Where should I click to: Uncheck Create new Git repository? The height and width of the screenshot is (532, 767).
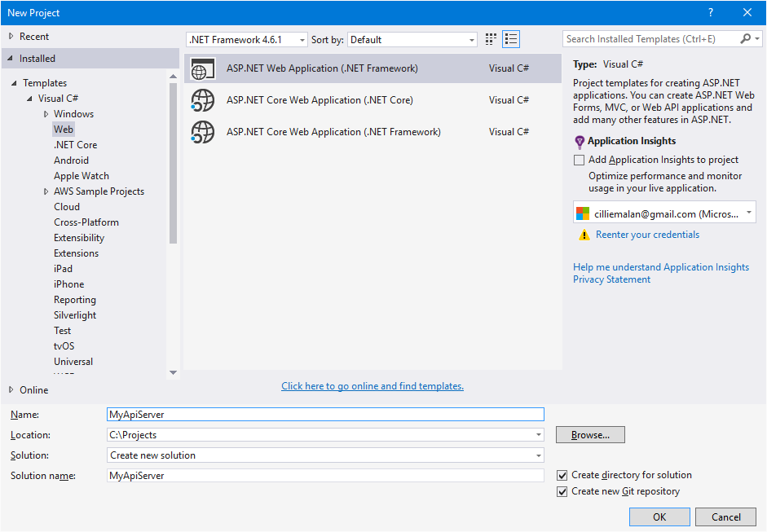(x=562, y=491)
